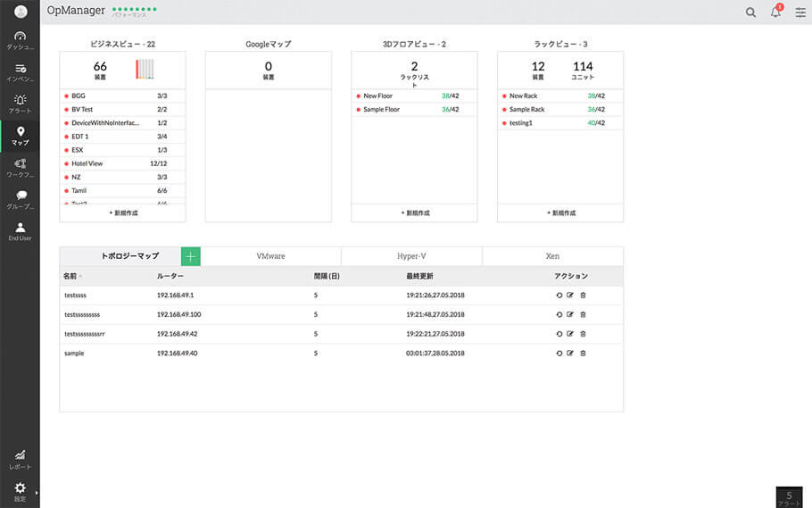812x508 pixels.
Task: Sort table by the 名前 column
Action: pos(70,276)
